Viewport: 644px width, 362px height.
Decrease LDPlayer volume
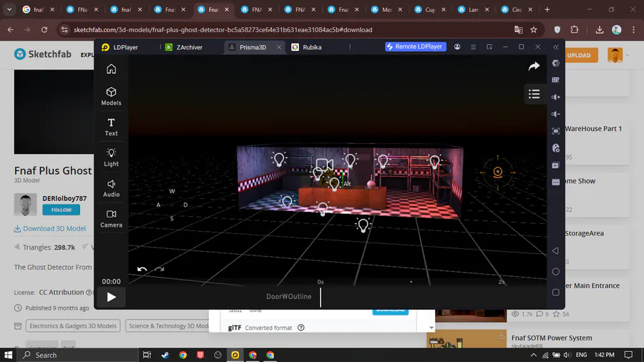pos(556,114)
